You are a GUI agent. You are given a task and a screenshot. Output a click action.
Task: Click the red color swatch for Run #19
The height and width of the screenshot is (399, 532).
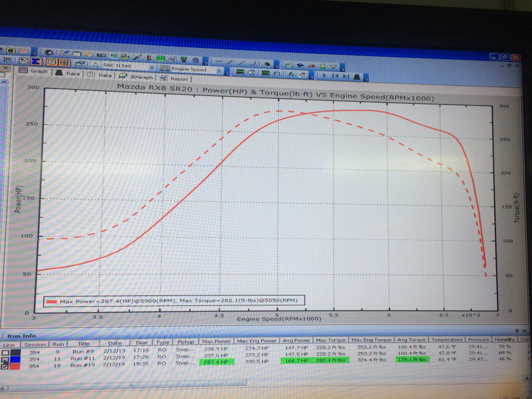[x=15, y=366]
